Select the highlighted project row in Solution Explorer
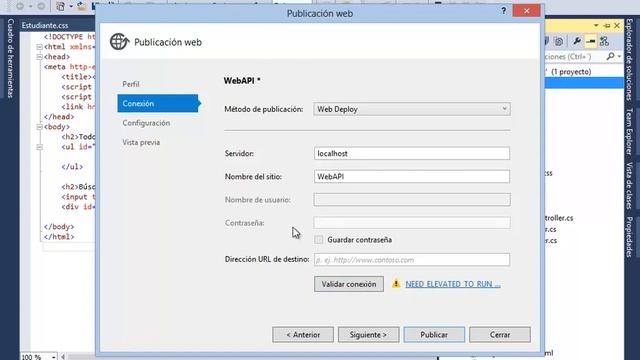 point(584,83)
